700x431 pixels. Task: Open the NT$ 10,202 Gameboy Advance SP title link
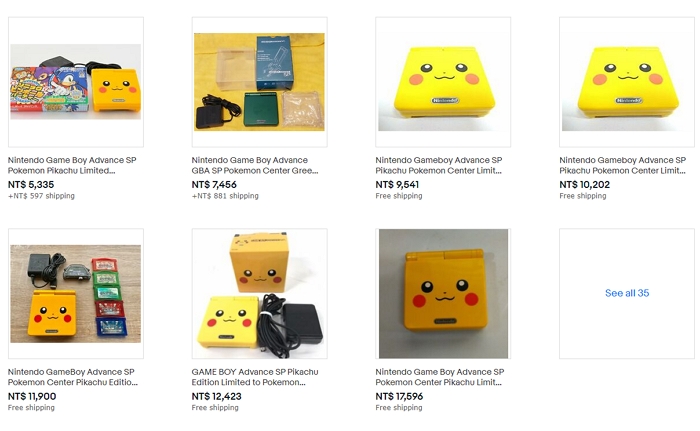click(623, 165)
